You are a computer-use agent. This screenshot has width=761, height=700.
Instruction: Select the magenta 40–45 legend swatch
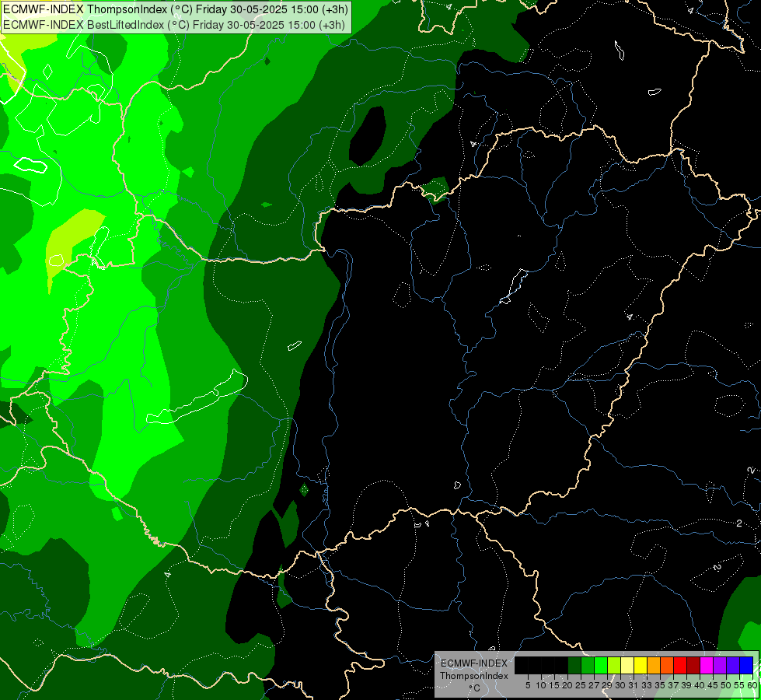(707, 666)
